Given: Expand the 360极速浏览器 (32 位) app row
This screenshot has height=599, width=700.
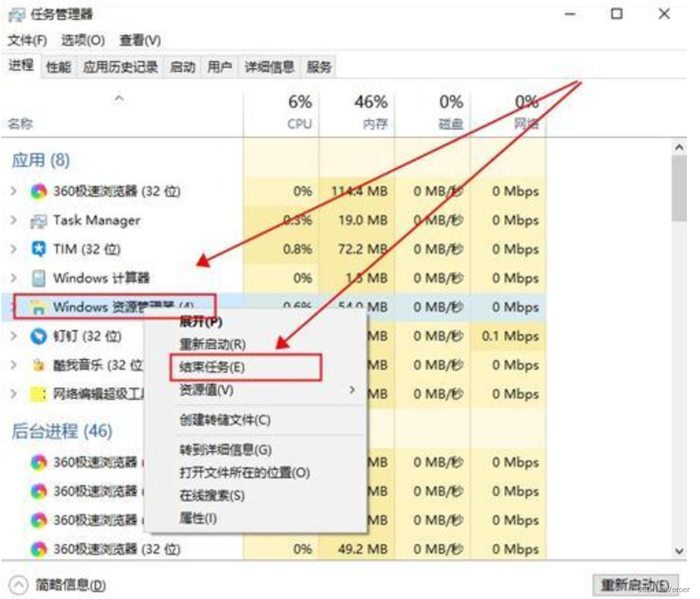Looking at the screenshot, I should [x=14, y=191].
